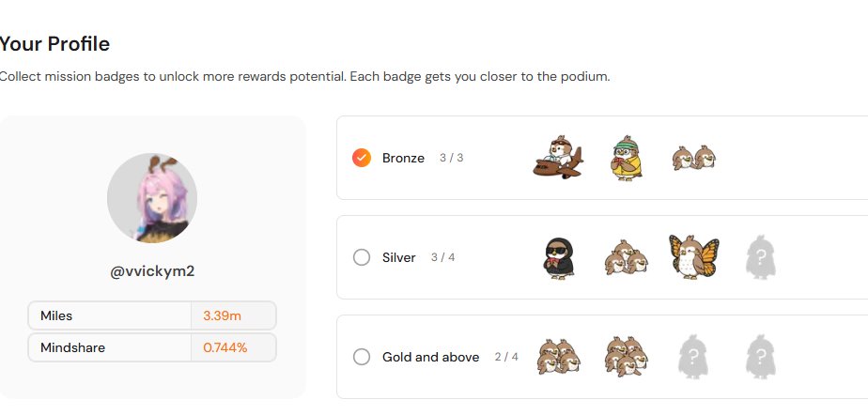Click the Your Profile heading

(54, 43)
